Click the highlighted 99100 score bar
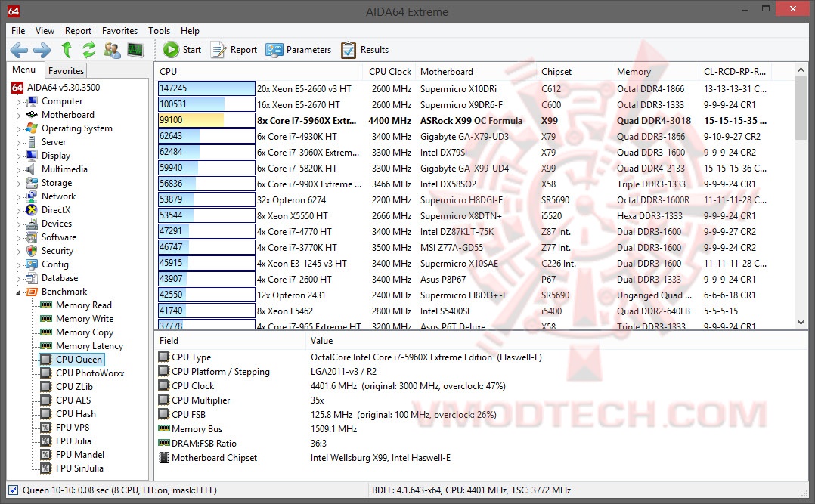The width and height of the screenshot is (815, 504). click(206, 121)
